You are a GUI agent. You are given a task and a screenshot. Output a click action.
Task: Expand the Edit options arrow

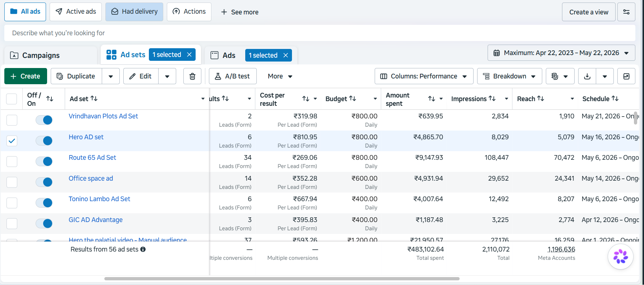[167, 76]
